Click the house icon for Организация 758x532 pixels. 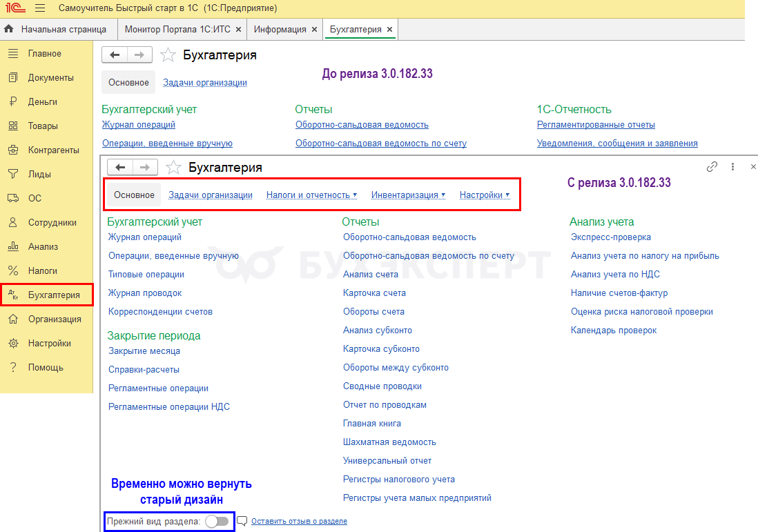(13, 319)
